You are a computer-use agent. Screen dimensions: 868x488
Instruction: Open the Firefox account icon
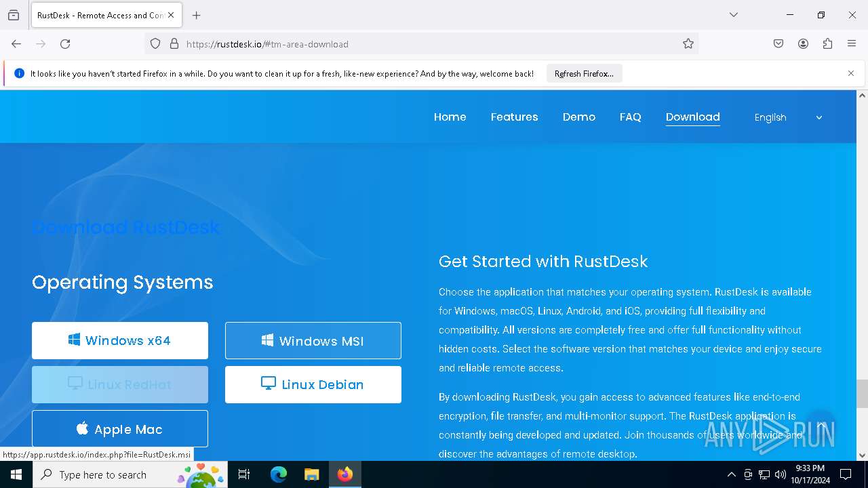[803, 44]
